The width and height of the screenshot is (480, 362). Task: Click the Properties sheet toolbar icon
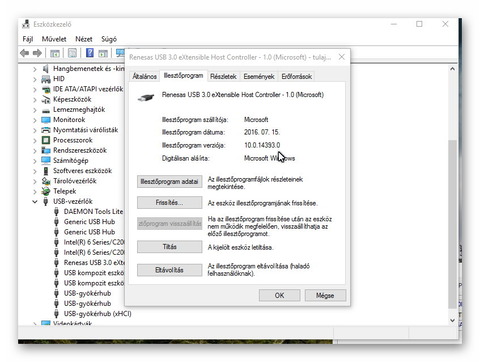[72, 53]
